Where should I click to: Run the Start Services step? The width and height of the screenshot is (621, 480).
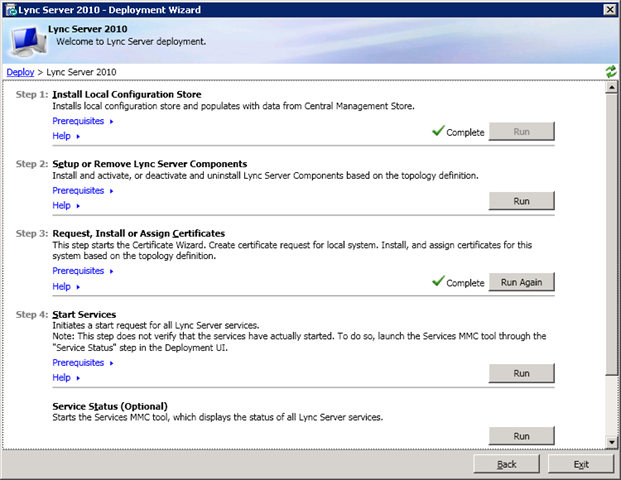[x=521, y=373]
